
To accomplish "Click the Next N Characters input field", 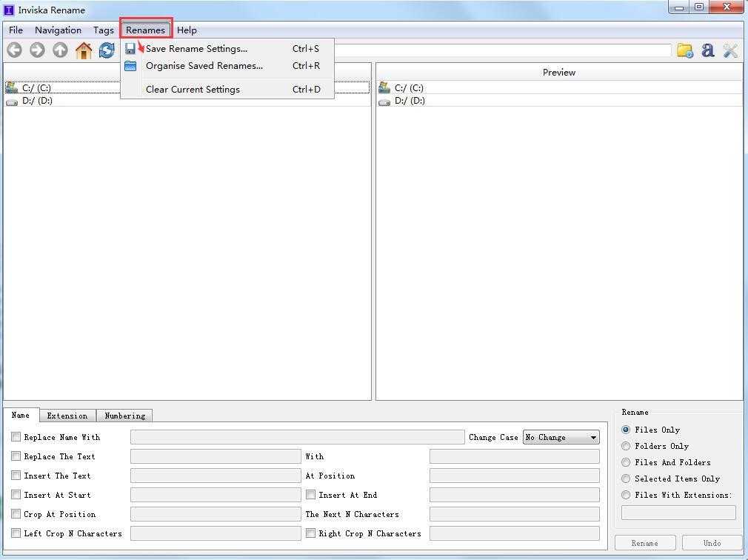I will click(514, 514).
